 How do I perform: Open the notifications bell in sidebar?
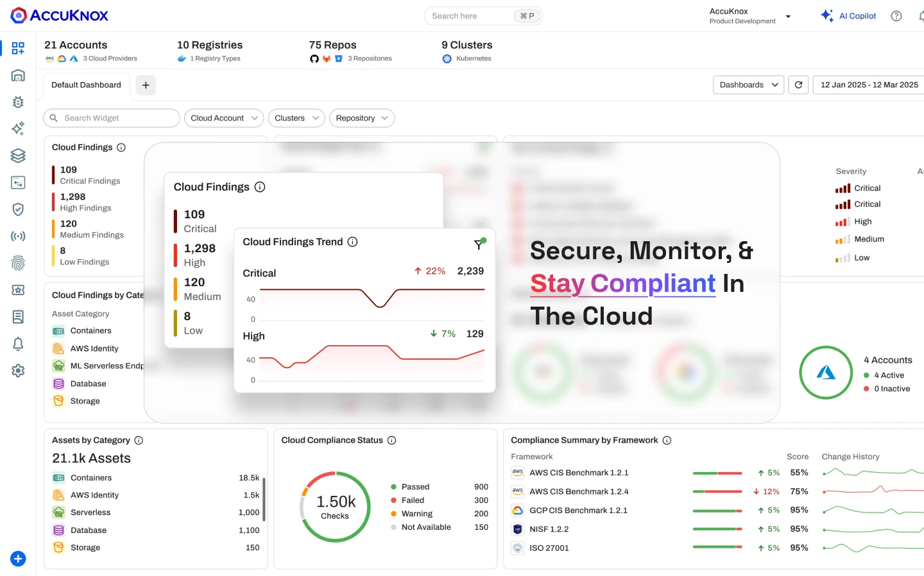(18, 344)
